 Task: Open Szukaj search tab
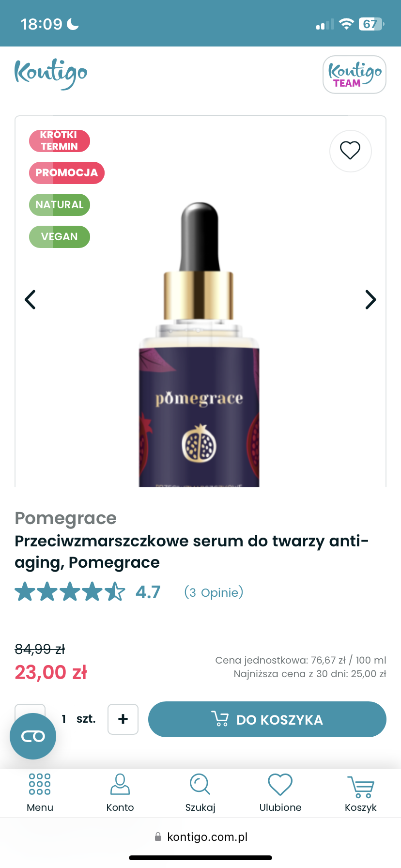(x=200, y=793)
